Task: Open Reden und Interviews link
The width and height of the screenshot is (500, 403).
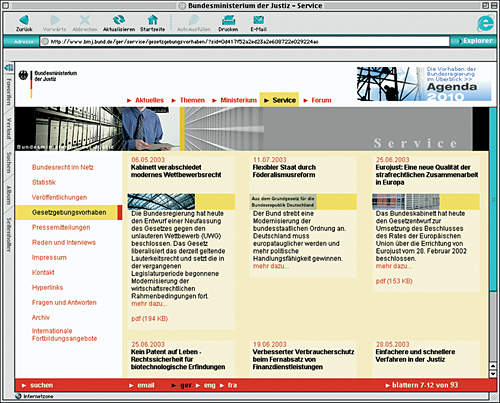Action: [64, 242]
